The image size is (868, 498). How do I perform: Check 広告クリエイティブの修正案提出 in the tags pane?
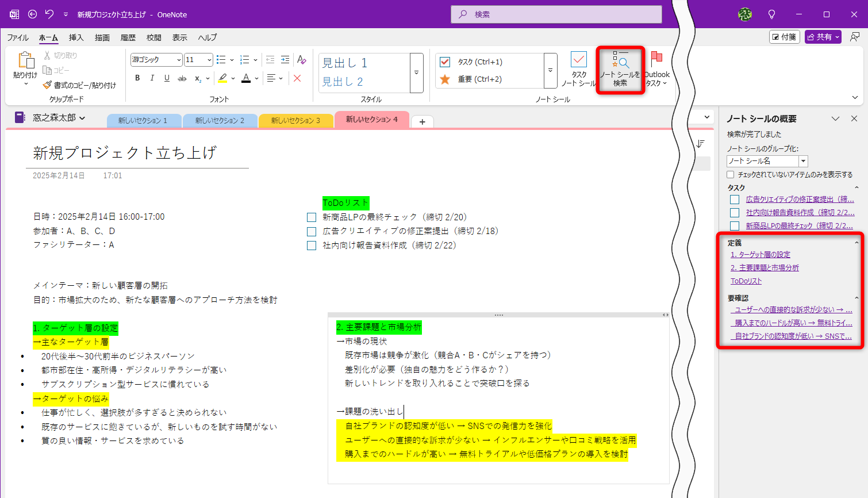[734, 198]
